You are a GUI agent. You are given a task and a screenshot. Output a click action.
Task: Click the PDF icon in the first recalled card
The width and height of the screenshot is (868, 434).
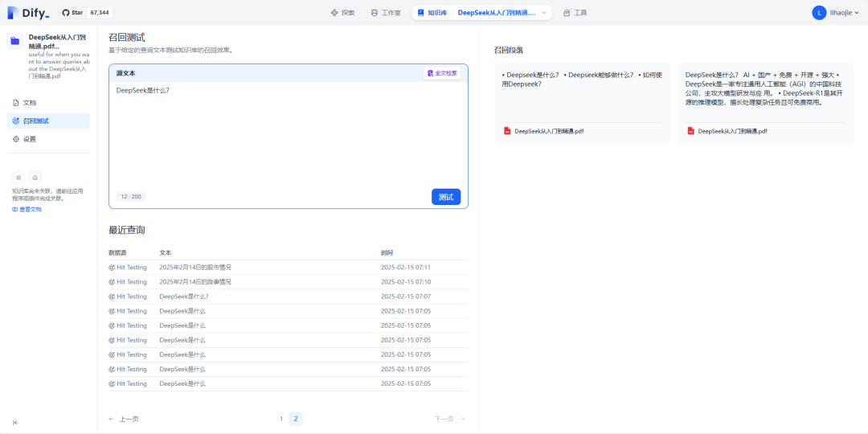pos(507,131)
